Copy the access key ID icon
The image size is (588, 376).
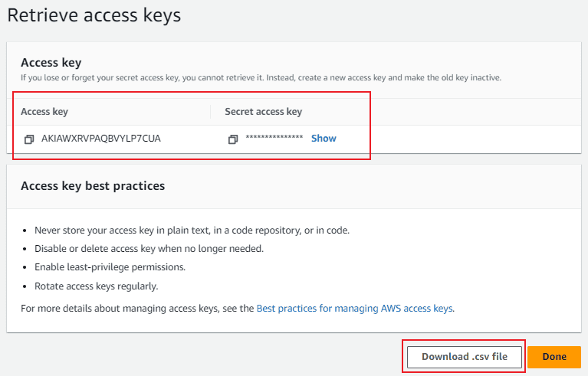pos(29,139)
